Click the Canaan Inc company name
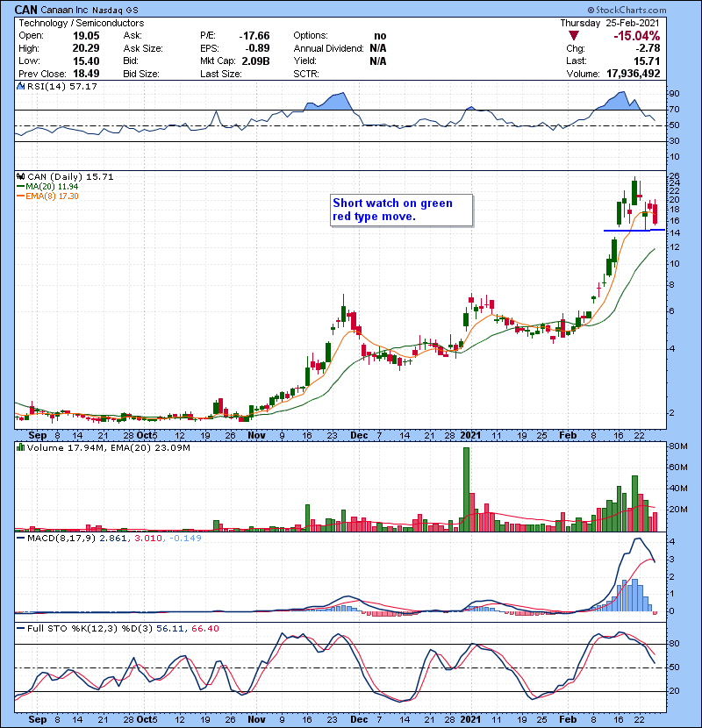This screenshot has width=702, height=728. (x=65, y=11)
